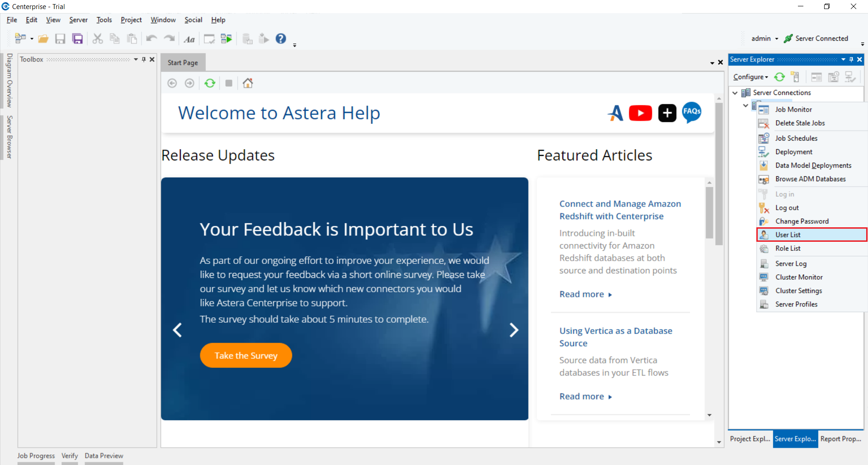Refresh Server Explorer with green arrows icon

[x=779, y=77]
